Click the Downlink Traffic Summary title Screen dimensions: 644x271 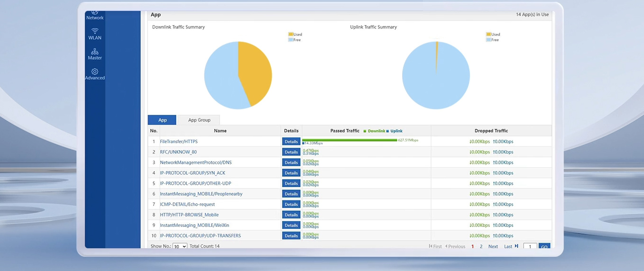[x=178, y=27]
